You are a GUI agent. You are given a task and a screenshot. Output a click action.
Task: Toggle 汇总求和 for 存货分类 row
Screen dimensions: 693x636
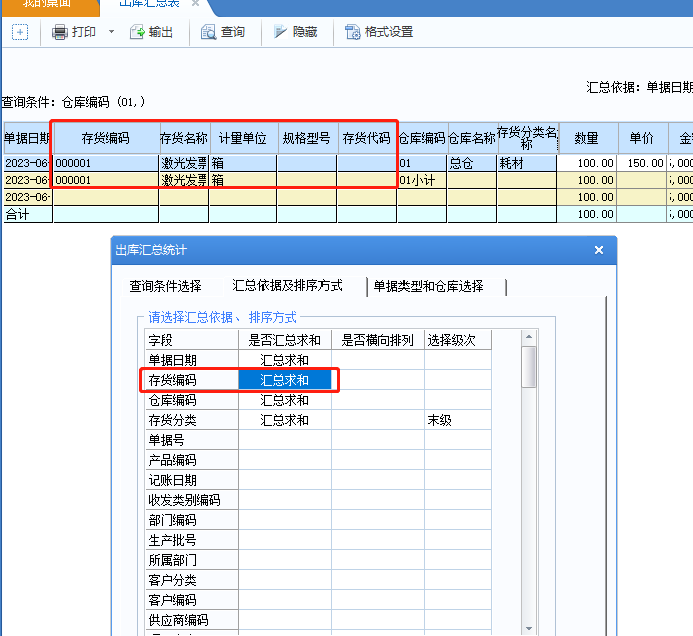click(285, 420)
